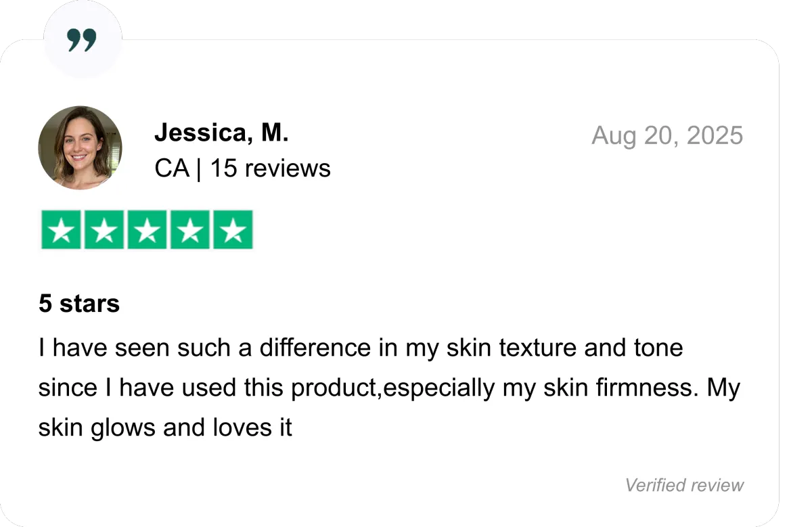Open Jessica M.'s profile photo
This screenshot has width=812, height=527.
(80, 147)
